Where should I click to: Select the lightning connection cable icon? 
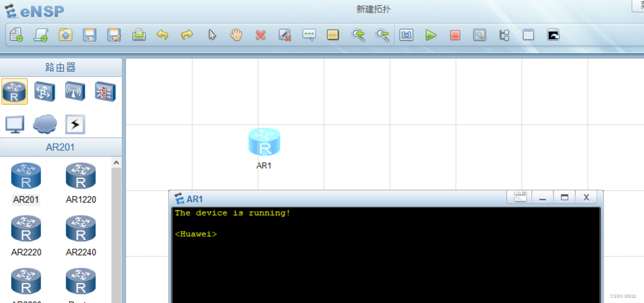pos(75,124)
